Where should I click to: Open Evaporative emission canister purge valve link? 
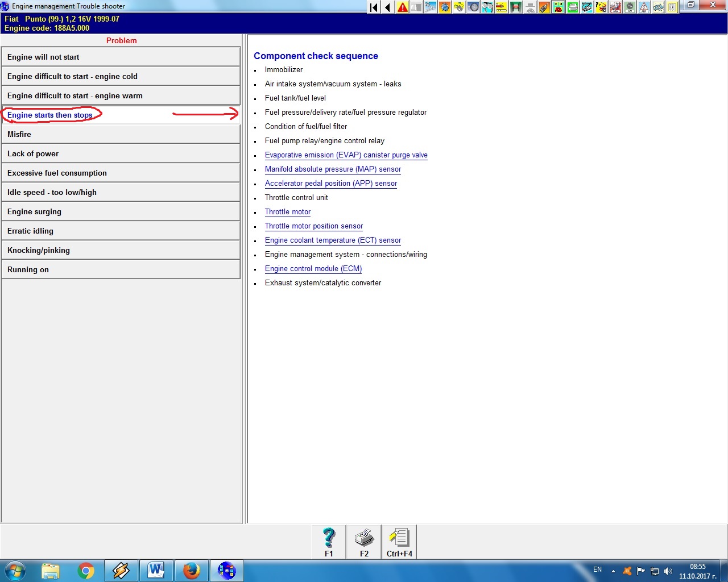346,155
